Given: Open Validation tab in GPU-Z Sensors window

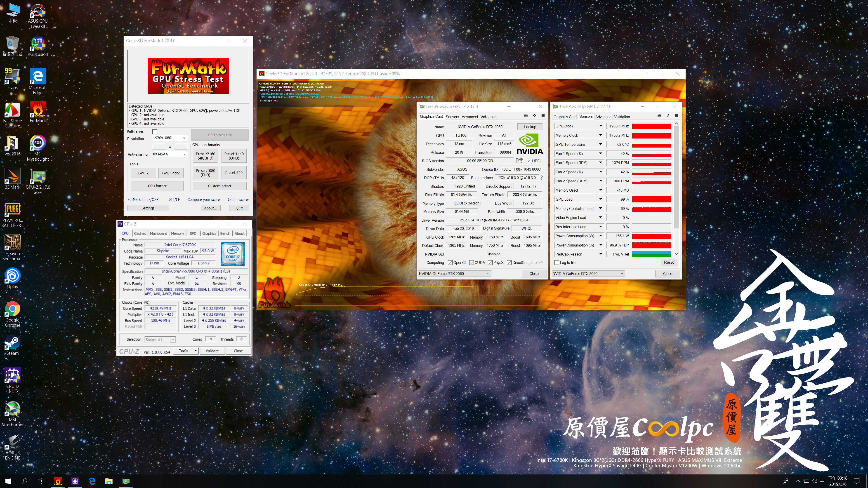Looking at the screenshot, I should [622, 117].
